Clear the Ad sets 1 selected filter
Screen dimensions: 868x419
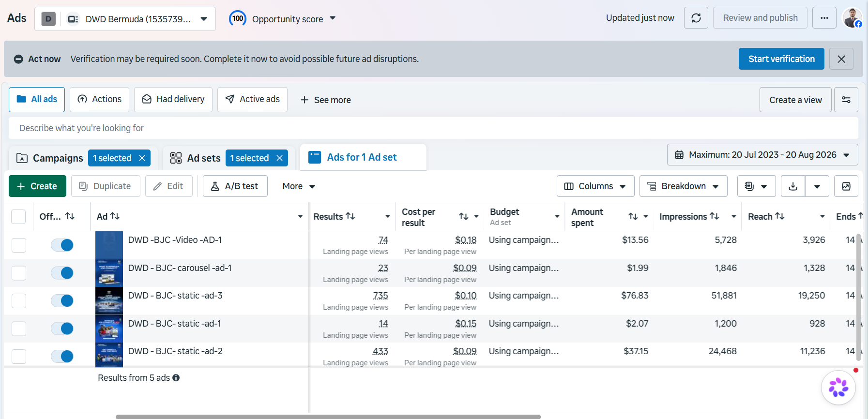click(280, 158)
